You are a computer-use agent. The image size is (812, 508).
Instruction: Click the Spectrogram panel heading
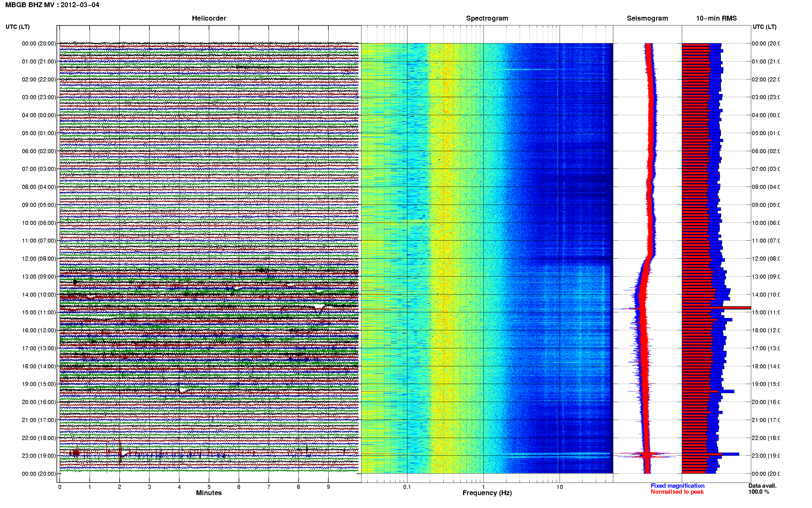click(x=487, y=18)
